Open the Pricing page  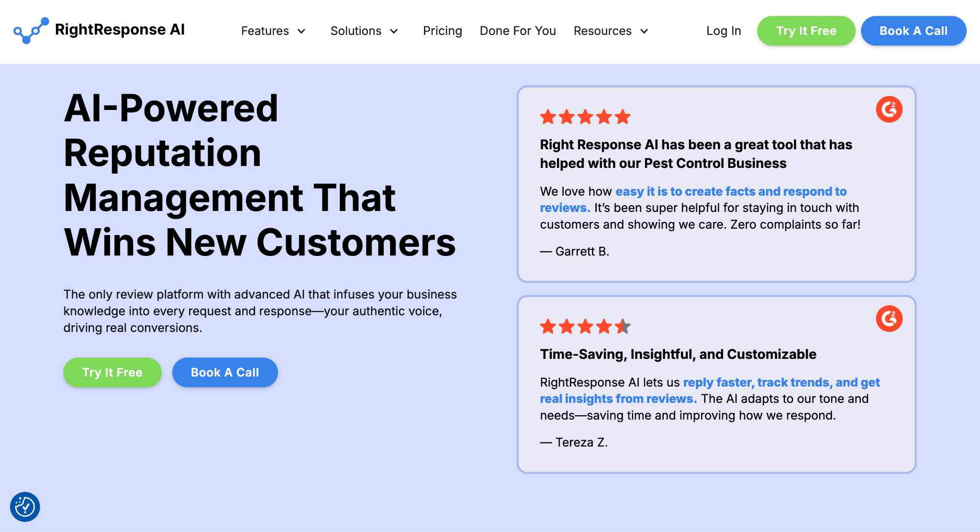tap(443, 31)
